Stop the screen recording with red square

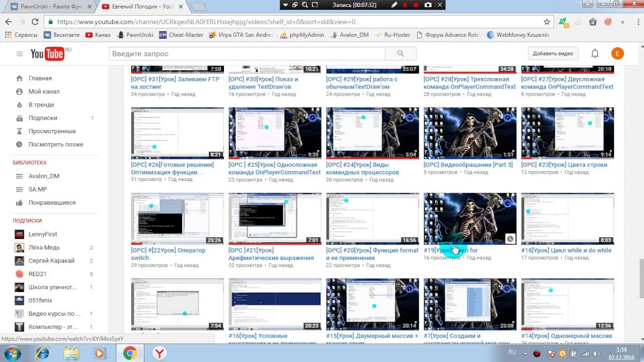pyautogui.click(x=416, y=5)
